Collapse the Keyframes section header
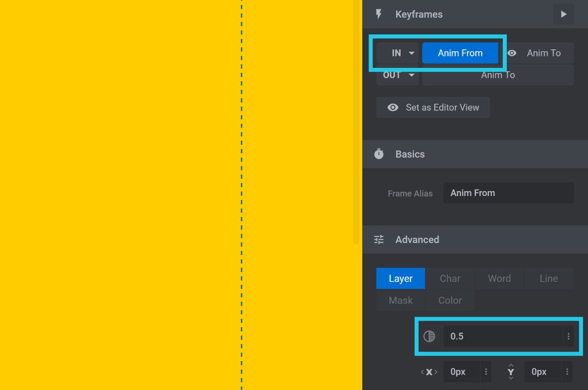This screenshot has height=390, width=588. (475, 14)
